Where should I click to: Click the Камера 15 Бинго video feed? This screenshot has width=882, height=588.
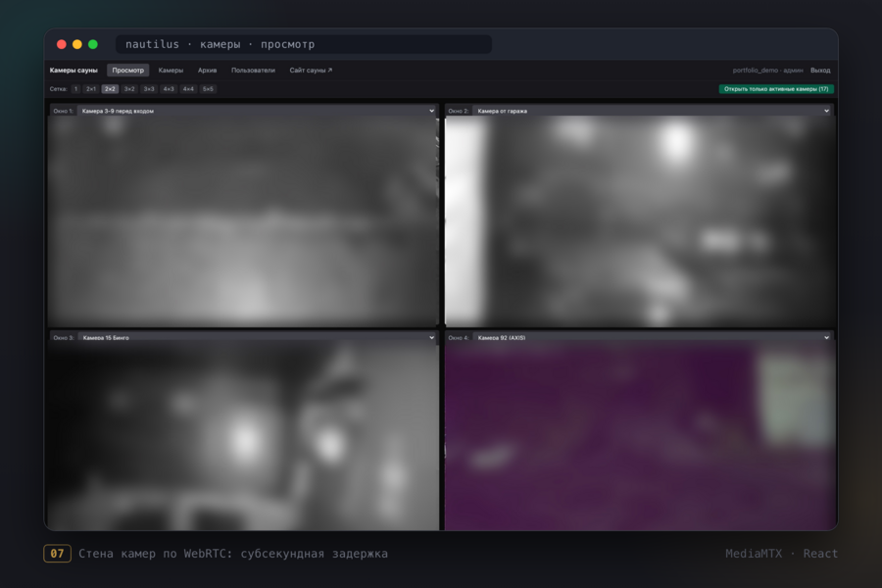pos(243,436)
